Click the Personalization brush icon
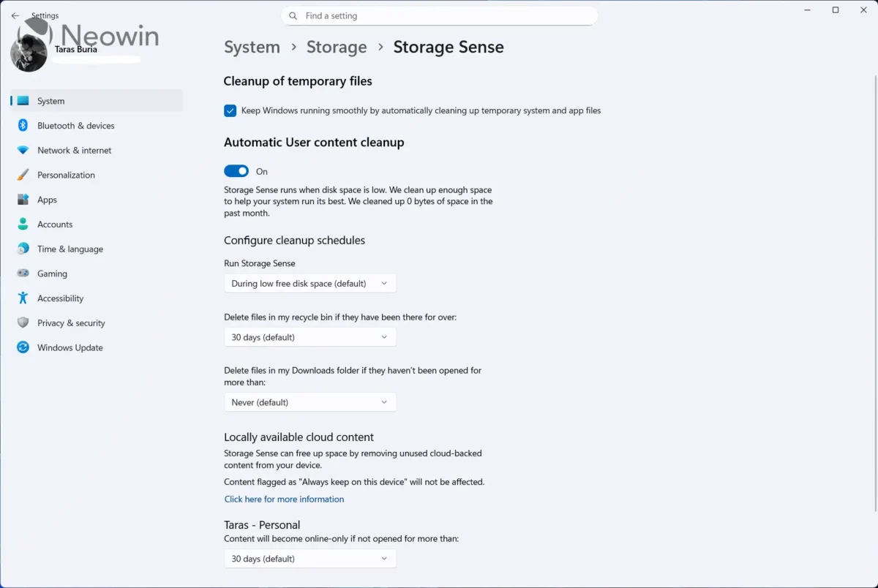This screenshot has width=878, height=588. tap(23, 175)
